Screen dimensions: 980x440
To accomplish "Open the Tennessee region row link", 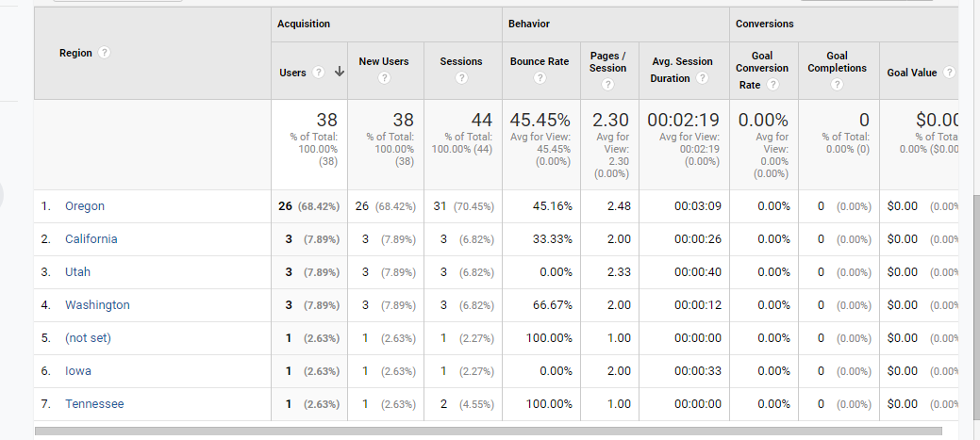I will tap(94, 404).
